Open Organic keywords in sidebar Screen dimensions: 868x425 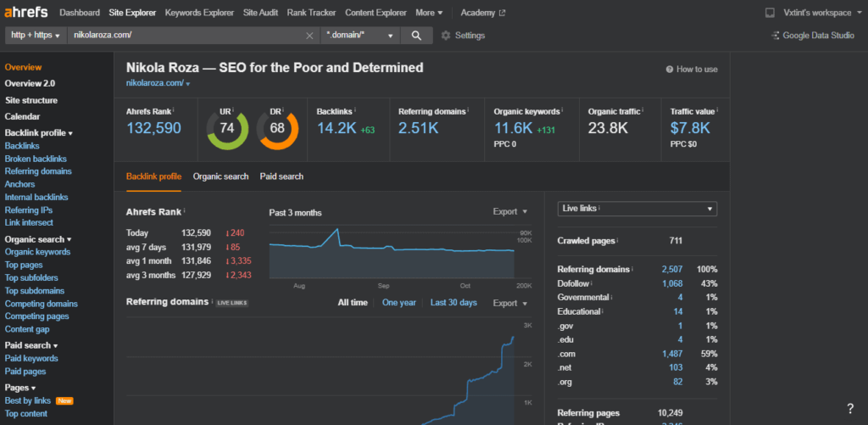37,252
